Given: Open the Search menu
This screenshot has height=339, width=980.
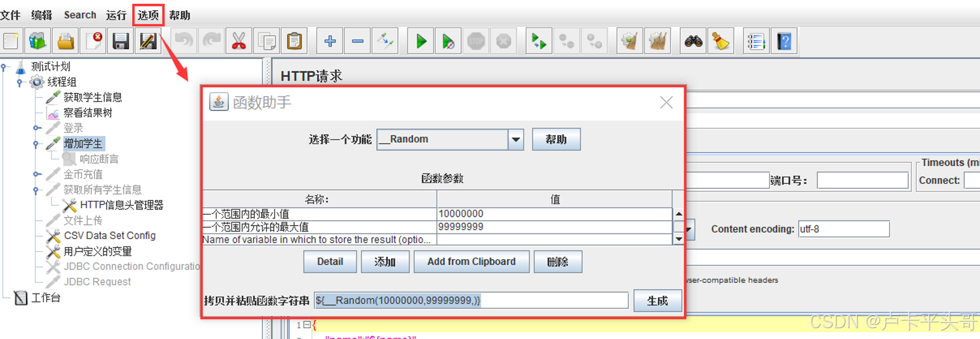Looking at the screenshot, I should click(80, 15).
